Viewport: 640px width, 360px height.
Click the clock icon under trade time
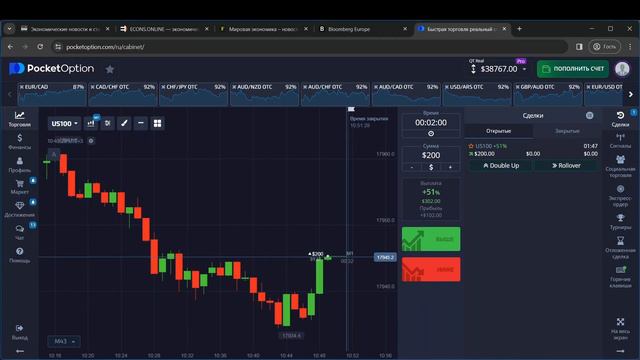[x=431, y=133]
